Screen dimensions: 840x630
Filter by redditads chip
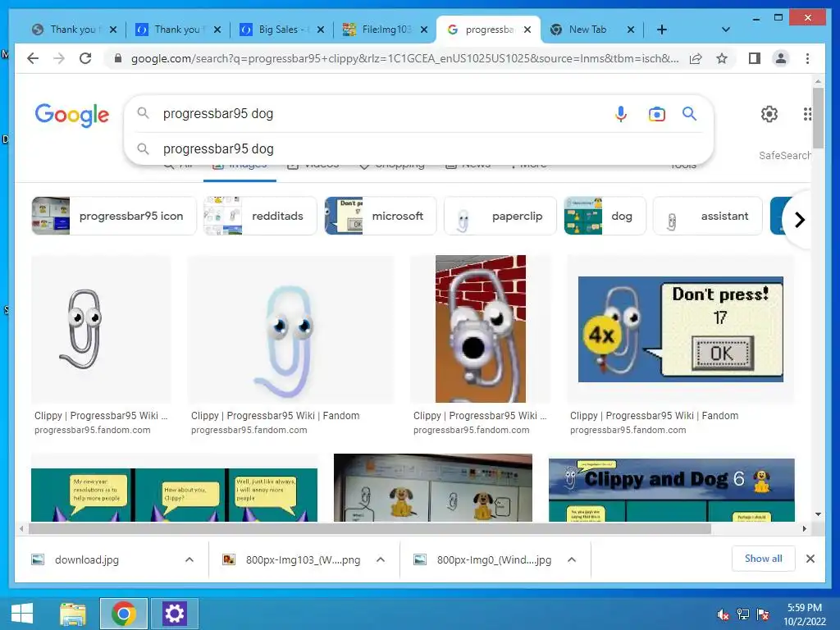click(x=260, y=216)
